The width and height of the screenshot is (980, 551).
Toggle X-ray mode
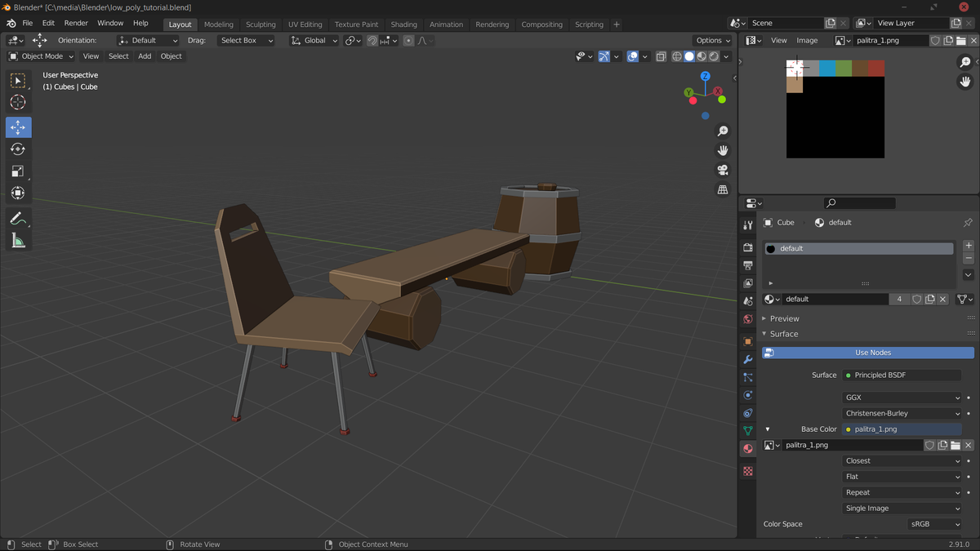coord(661,56)
